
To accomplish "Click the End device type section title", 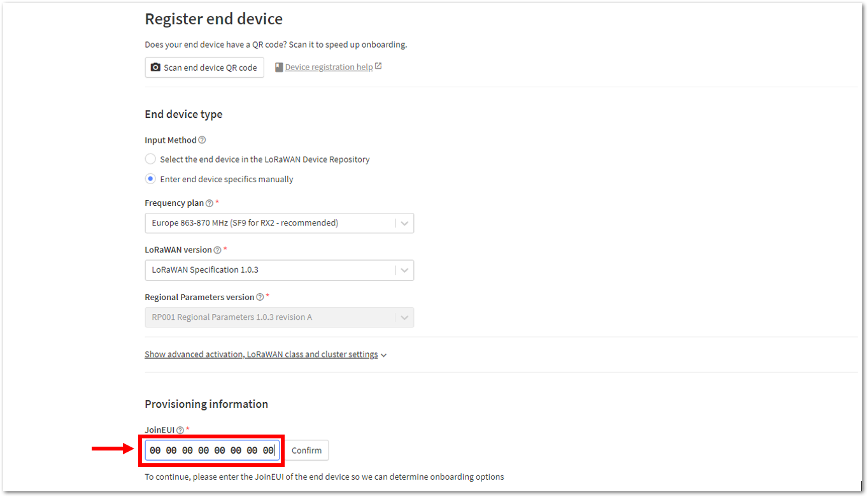I will click(183, 115).
